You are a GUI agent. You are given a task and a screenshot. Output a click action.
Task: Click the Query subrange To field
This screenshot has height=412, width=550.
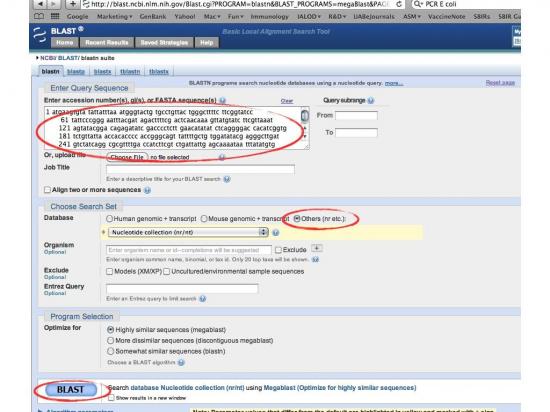356,133
